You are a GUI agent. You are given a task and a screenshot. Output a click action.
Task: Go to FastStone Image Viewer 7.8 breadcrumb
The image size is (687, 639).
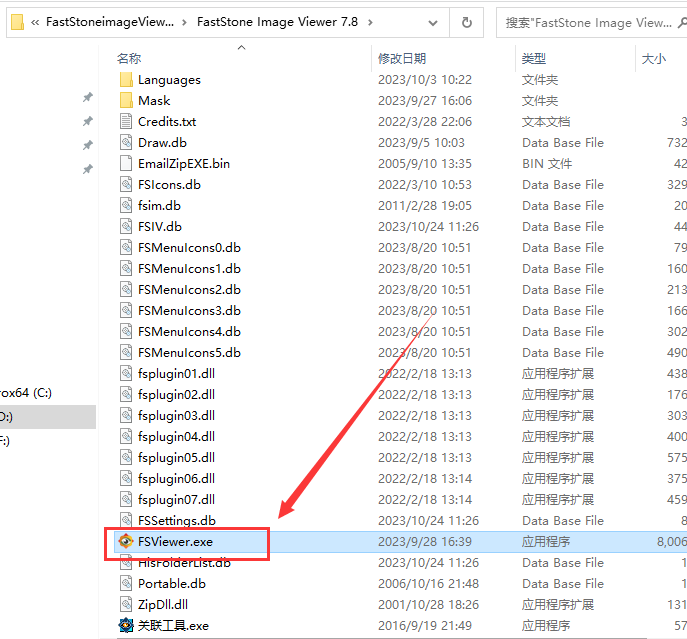pos(277,22)
